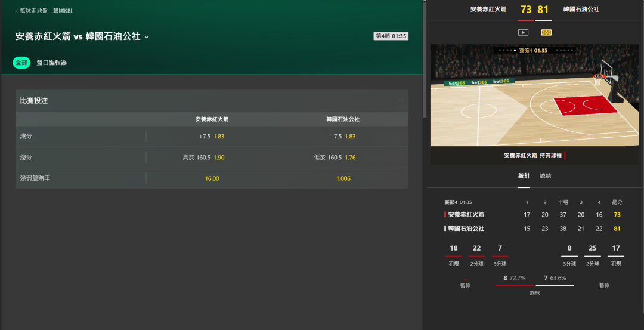Click the white team 3分球 count 8

click(x=569, y=248)
